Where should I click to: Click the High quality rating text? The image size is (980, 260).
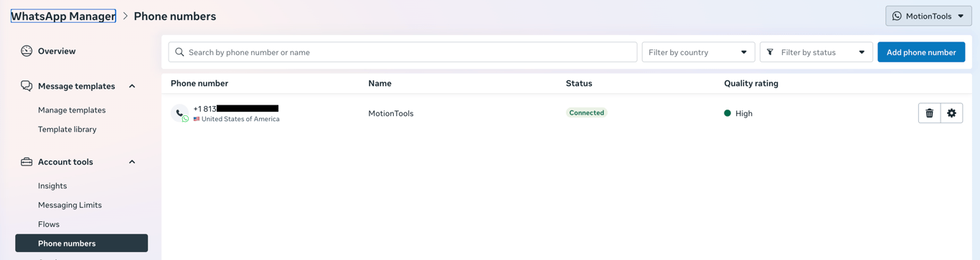(744, 113)
